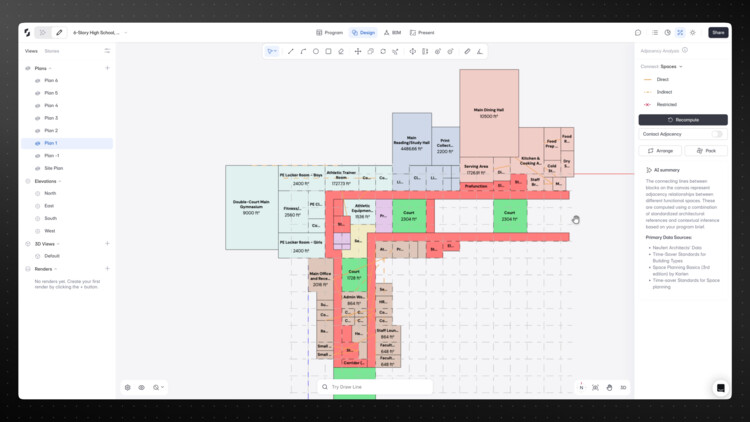Click the chat bubble at bottom right
Viewport: 750px width, 422px height.
pos(719,388)
